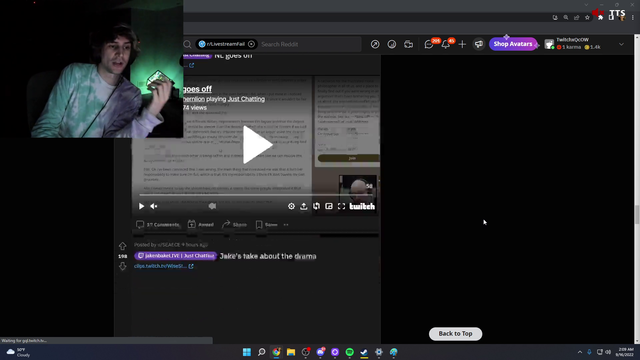Mute the Twitch clip volume
The image size is (640, 360).
tap(154, 207)
